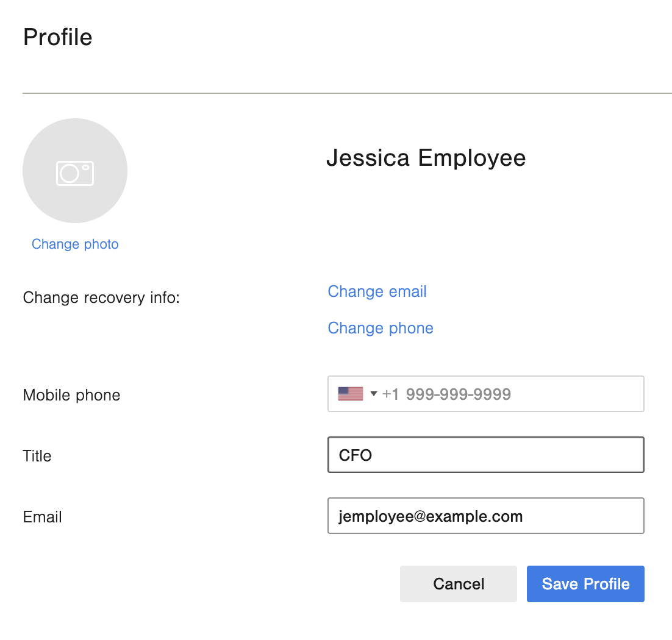Click the Change photo link
This screenshot has width=672, height=640.
click(74, 244)
